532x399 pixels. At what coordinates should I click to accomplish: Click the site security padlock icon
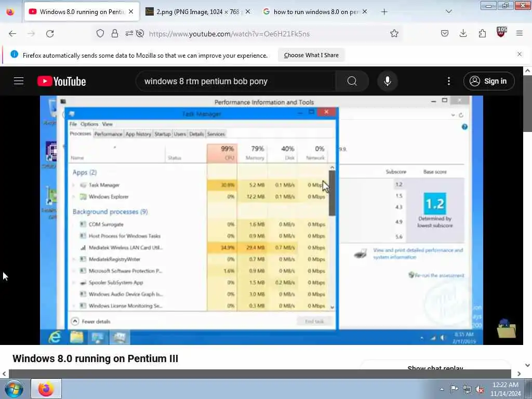click(115, 34)
